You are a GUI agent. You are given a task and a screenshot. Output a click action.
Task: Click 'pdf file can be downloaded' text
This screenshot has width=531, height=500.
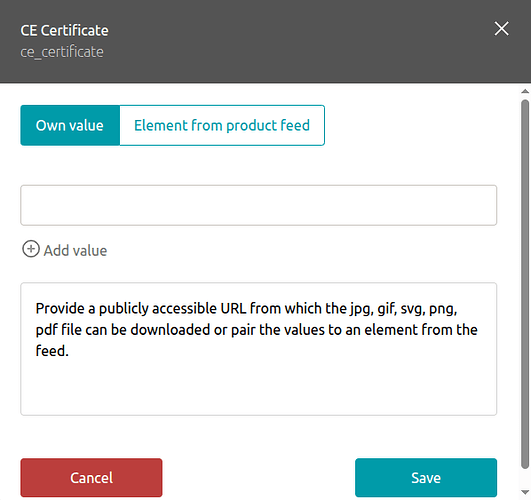tap(123, 330)
